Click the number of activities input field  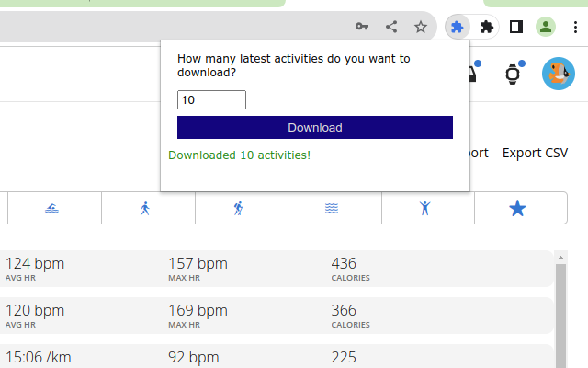point(211,100)
